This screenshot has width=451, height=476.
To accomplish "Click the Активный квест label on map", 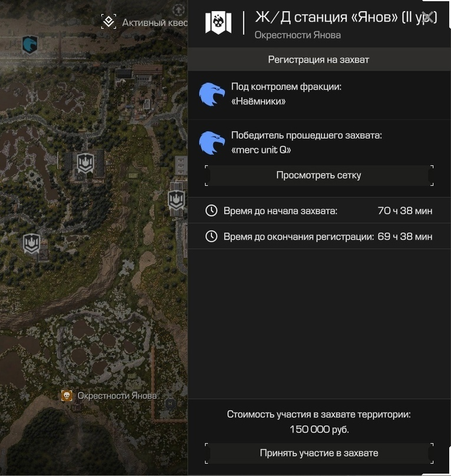I will pyautogui.click(x=155, y=23).
